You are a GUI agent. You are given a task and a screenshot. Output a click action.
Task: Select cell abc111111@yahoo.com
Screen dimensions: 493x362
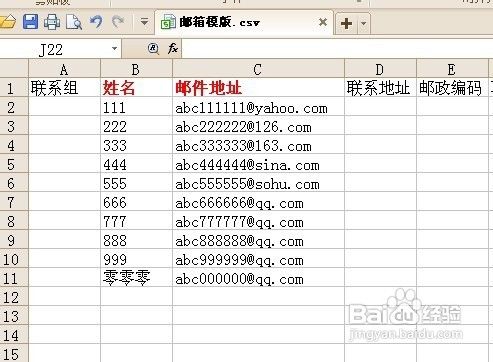(258, 107)
